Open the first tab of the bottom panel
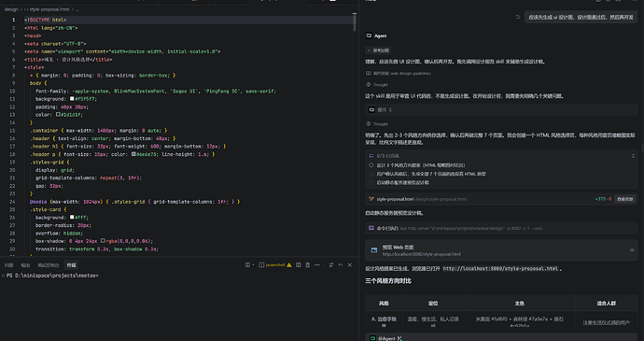 8,265
